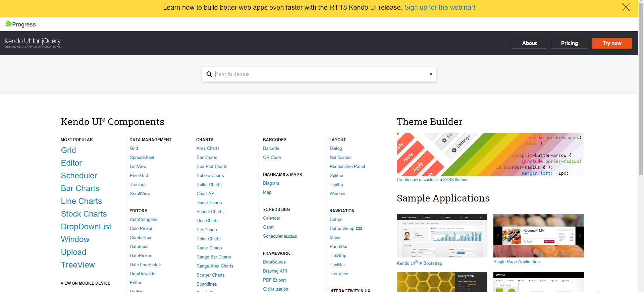Open the Box Plot Charts demo
This screenshot has width=644, height=292.
(x=212, y=166)
